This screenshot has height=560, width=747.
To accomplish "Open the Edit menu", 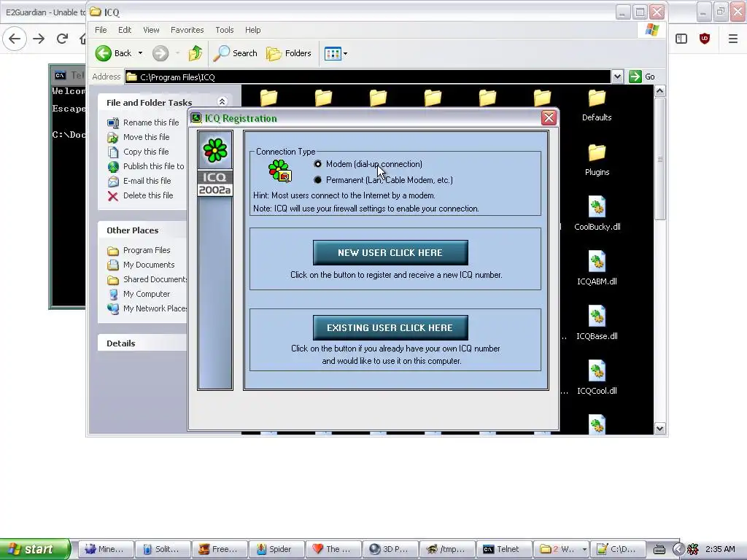I will [125, 29].
